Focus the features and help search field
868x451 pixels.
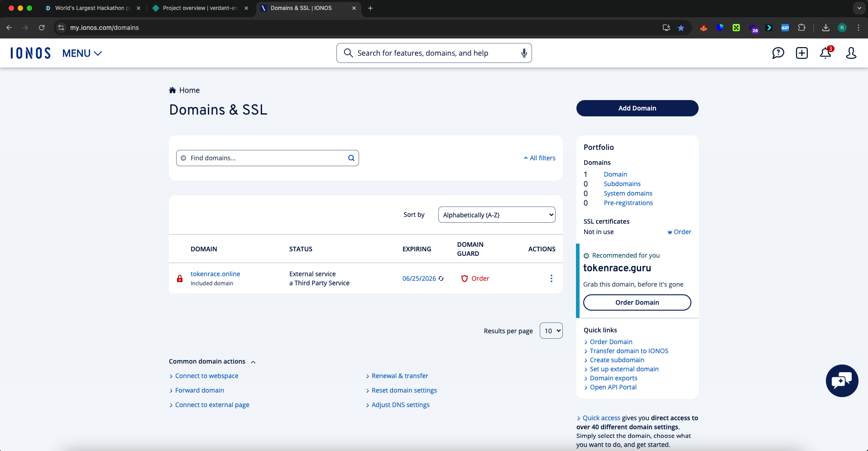[x=434, y=53]
